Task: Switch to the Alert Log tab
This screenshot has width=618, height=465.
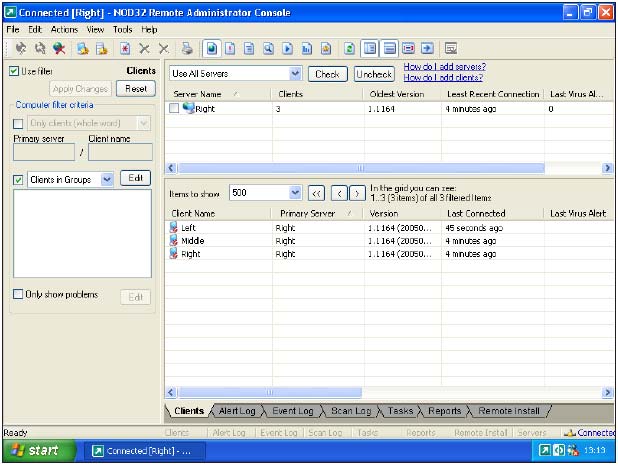Action: pyautogui.click(x=237, y=411)
